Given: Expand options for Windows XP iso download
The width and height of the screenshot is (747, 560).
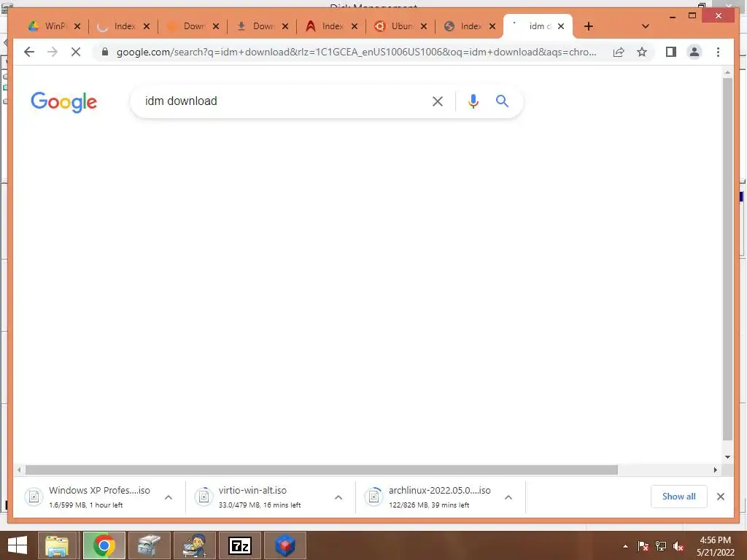Looking at the screenshot, I should 169,497.
